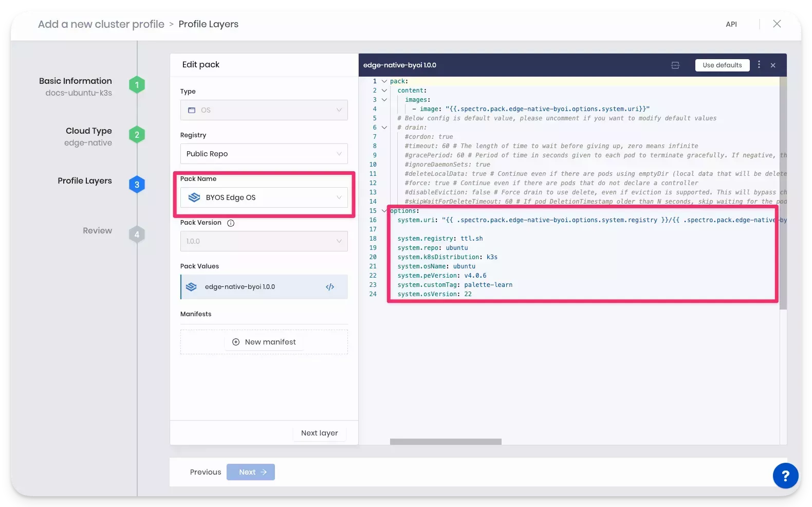This screenshot has height=507, width=812.
Task: Click the edge-native-byoi 1.0.0 editor title
Action: click(400, 65)
